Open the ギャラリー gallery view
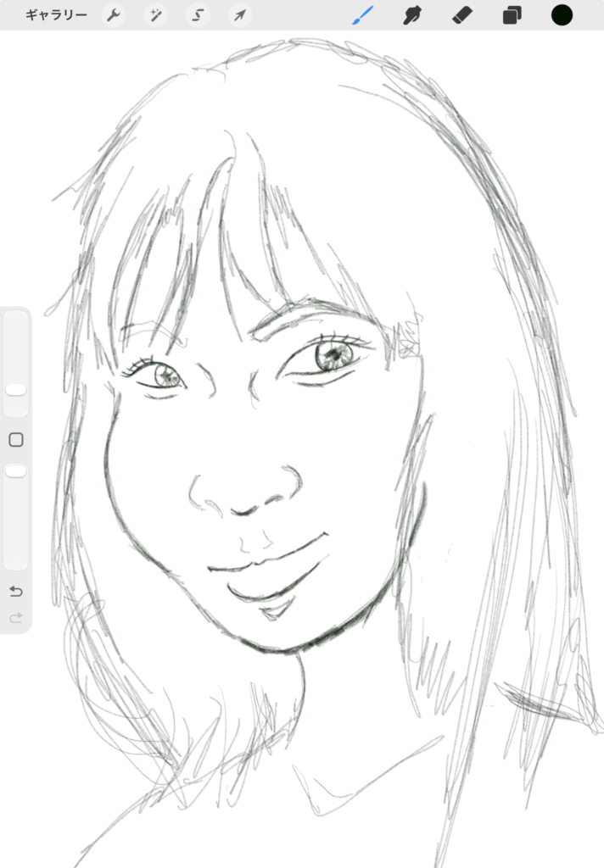The image size is (604, 868). (56, 15)
